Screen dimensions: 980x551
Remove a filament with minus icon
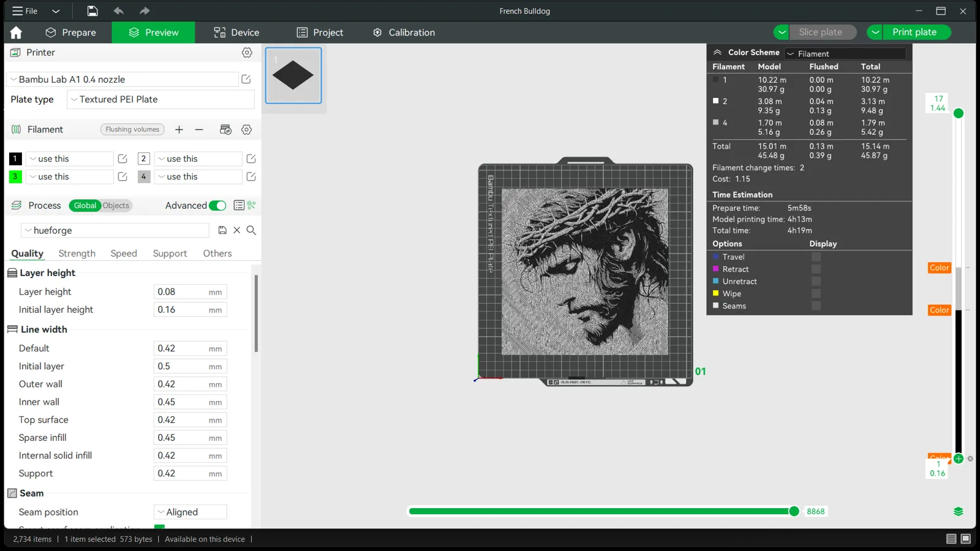pos(199,129)
